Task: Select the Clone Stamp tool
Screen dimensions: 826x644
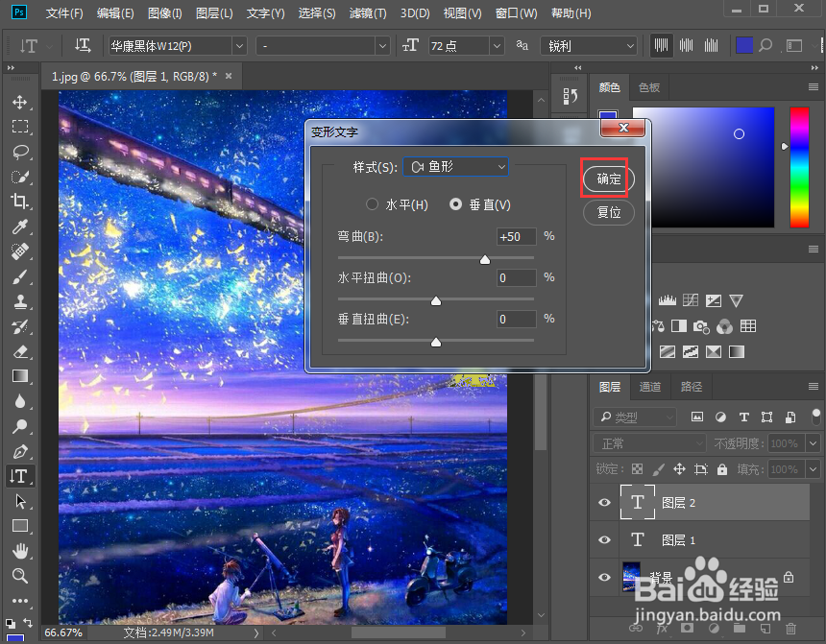Action: click(x=20, y=301)
